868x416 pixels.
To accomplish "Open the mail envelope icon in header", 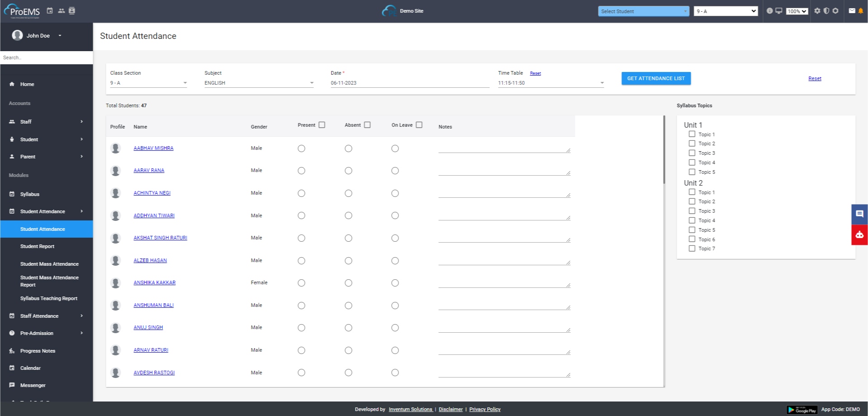I will click(x=852, y=11).
